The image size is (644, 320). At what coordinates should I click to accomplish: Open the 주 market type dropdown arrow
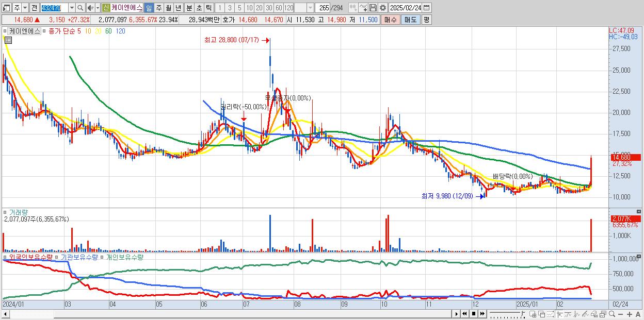[25, 8]
